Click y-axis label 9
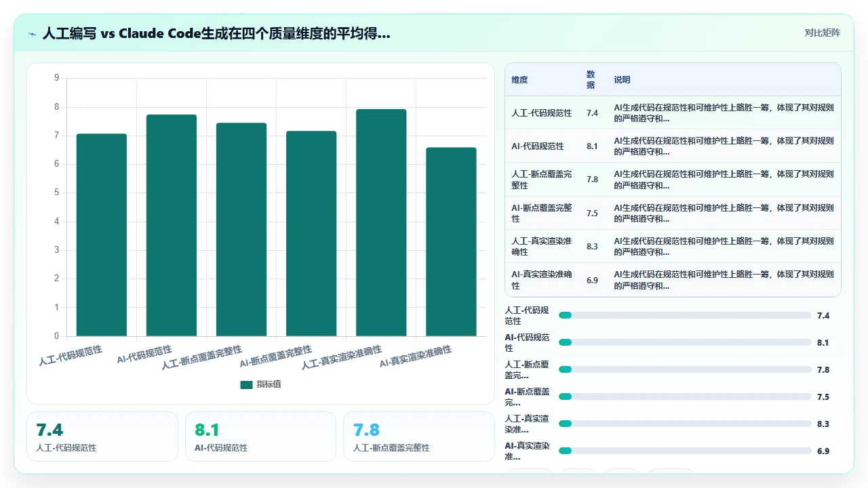This screenshot has width=868, height=488. coord(57,78)
